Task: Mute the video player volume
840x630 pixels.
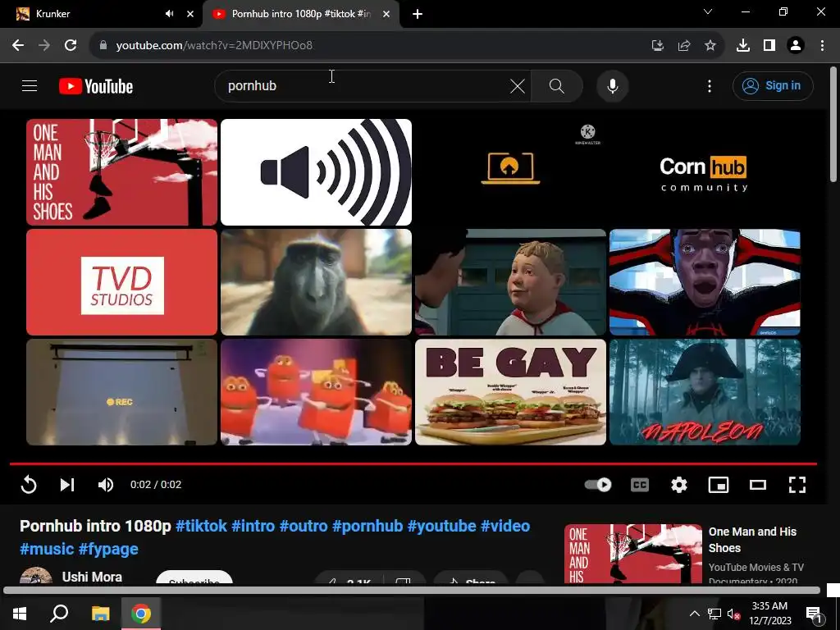Action: [106, 485]
